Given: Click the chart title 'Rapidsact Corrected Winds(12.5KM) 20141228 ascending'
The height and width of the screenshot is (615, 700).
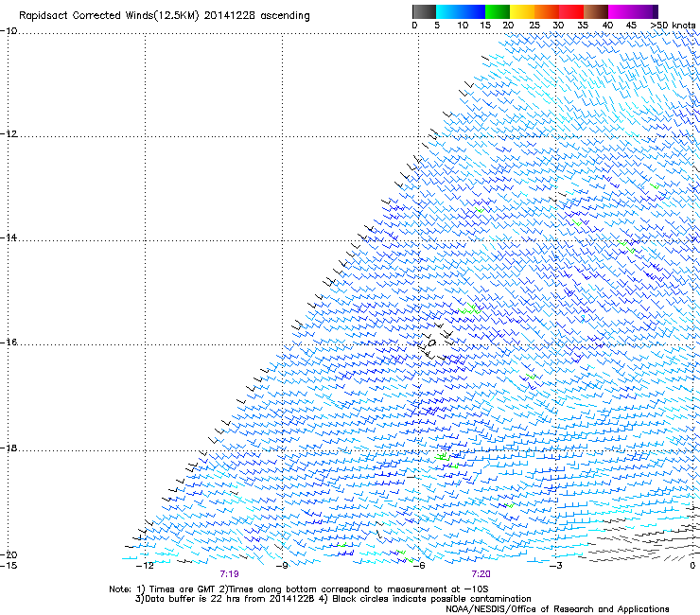Looking at the screenshot, I should coord(165,16).
